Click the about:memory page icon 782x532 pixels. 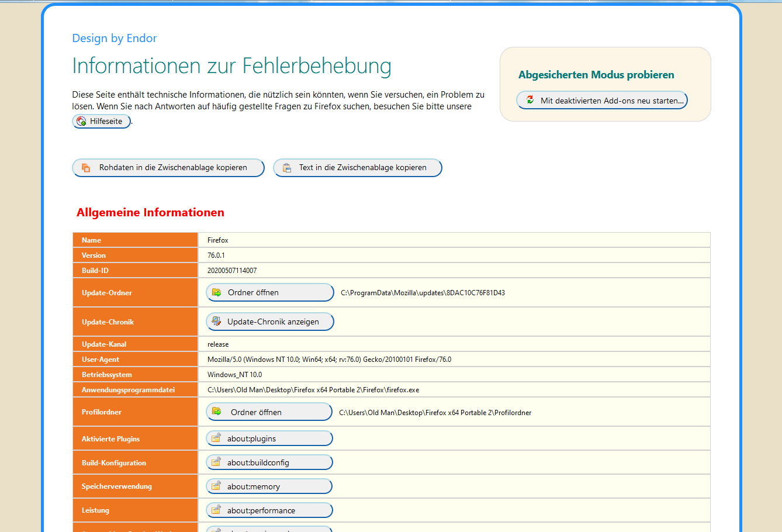216,486
